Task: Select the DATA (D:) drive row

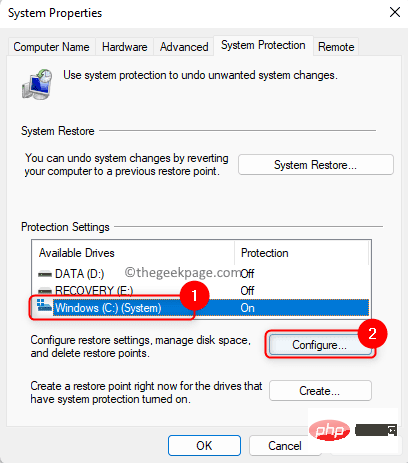Action: pos(201,274)
